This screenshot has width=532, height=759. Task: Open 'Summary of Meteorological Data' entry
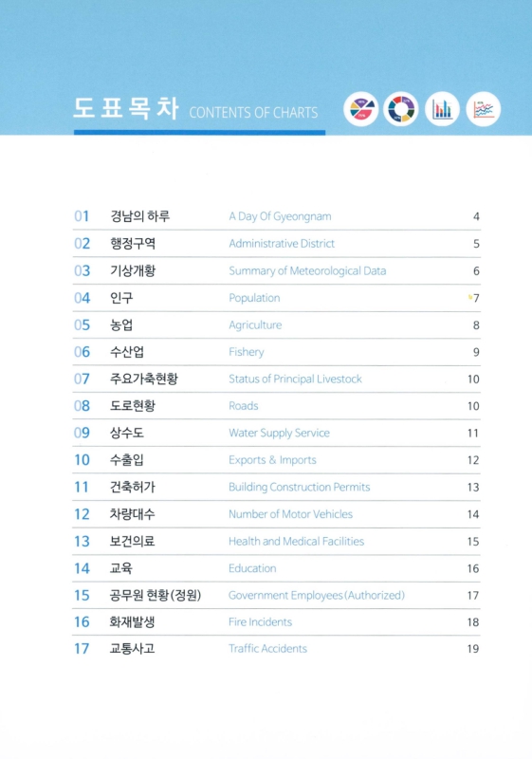(277, 270)
